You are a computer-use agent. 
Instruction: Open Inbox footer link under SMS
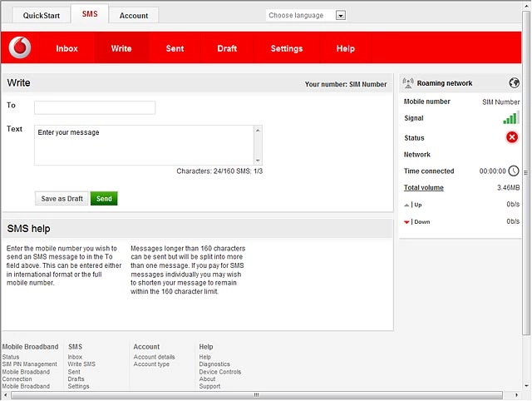coord(75,357)
